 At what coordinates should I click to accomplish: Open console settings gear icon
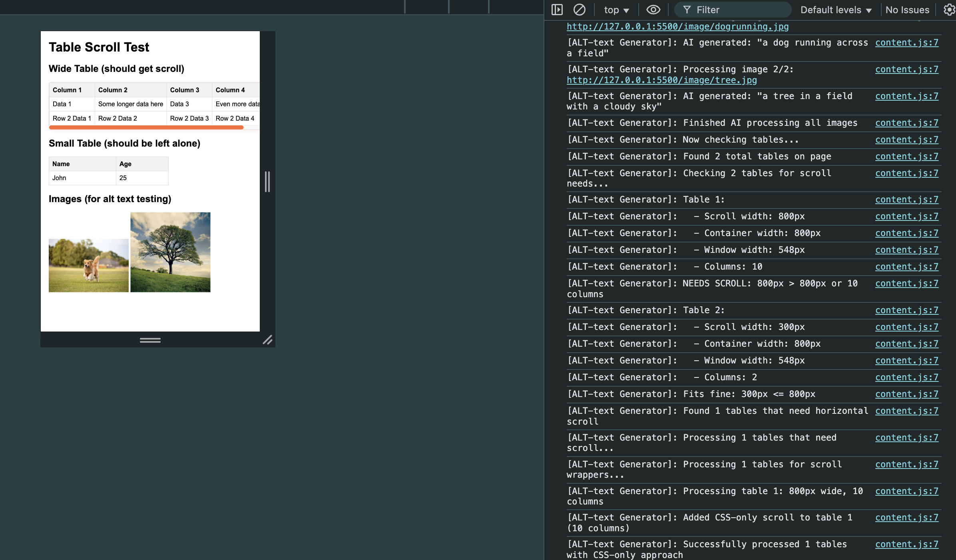point(949,10)
